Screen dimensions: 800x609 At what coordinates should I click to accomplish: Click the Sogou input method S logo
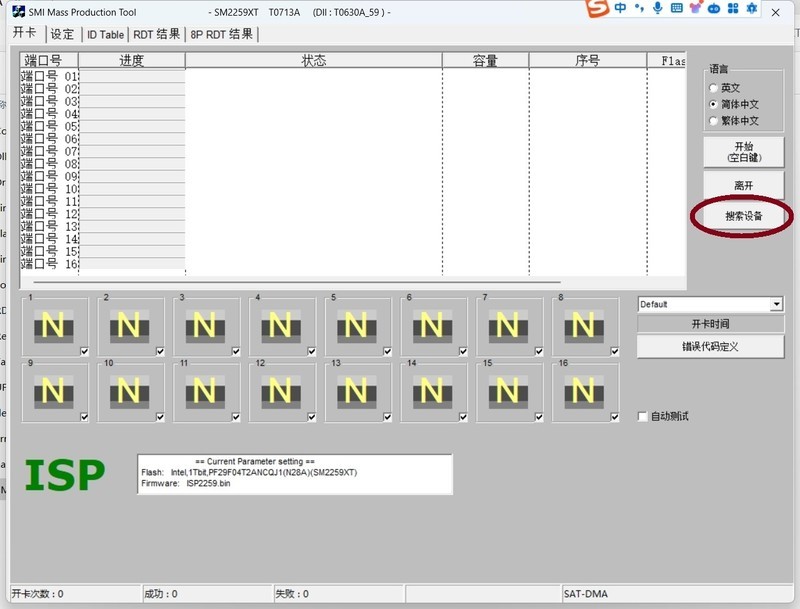pos(597,8)
